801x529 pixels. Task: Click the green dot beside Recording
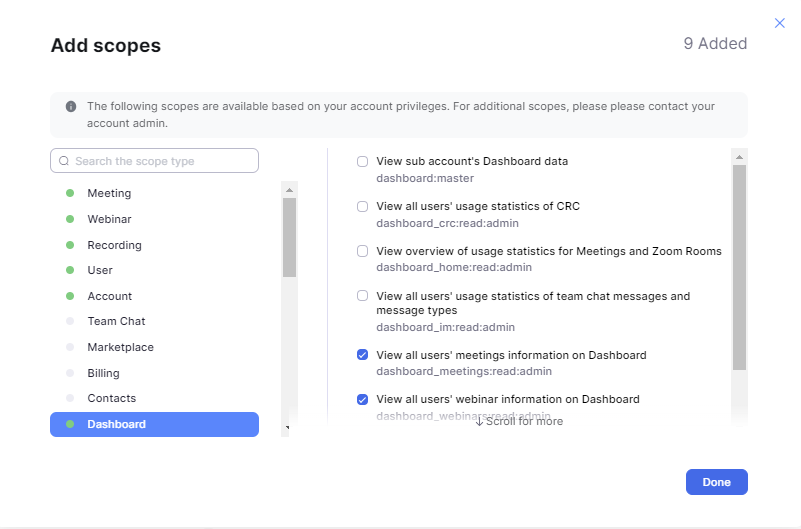click(70, 245)
